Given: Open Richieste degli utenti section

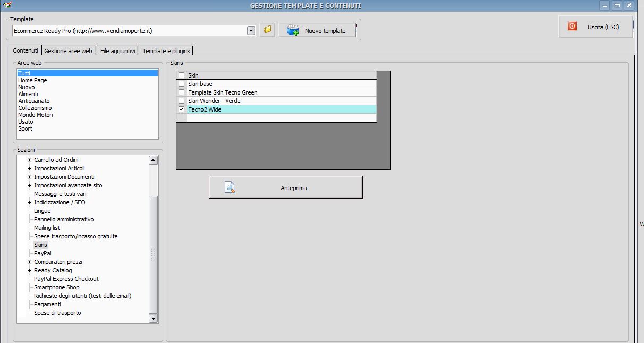Looking at the screenshot, I should point(83,296).
